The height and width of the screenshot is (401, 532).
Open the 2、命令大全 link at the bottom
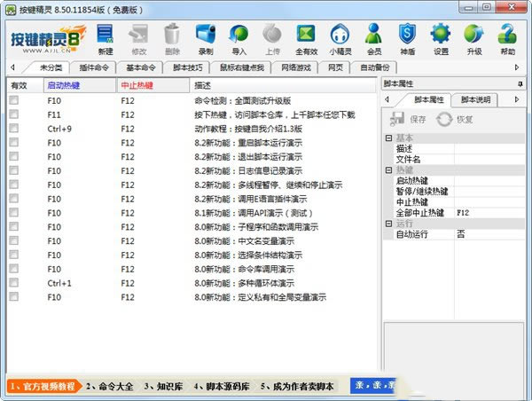pos(109,387)
